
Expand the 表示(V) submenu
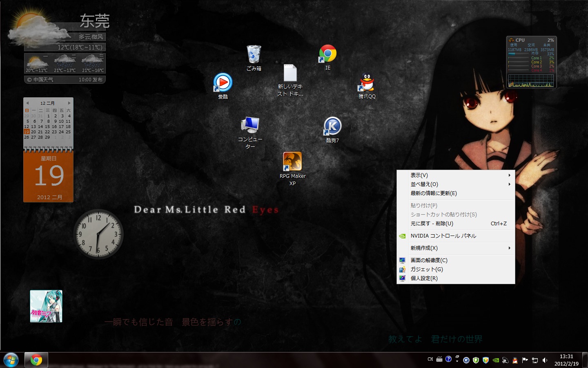point(456,175)
